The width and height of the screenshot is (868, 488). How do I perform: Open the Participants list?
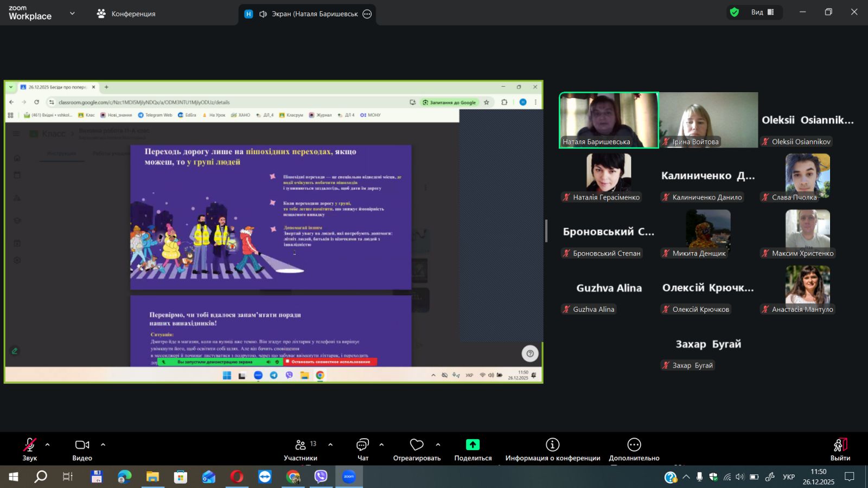(301, 445)
